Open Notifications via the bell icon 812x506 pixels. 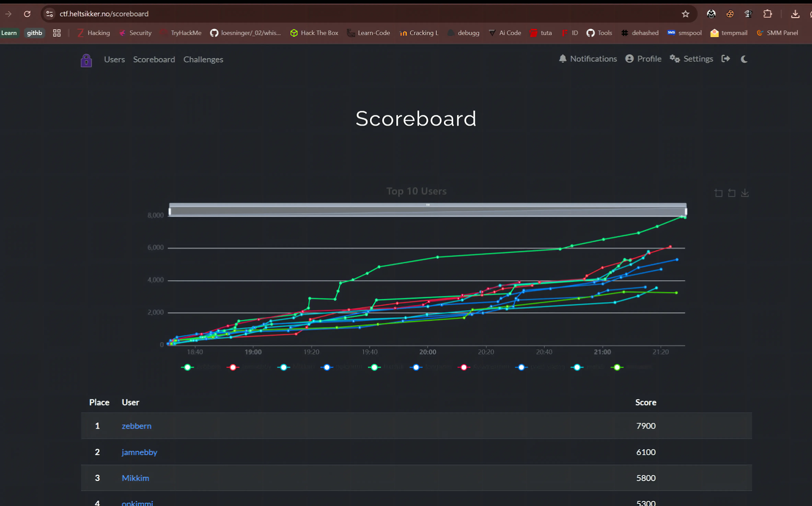(x=562, y=59)
